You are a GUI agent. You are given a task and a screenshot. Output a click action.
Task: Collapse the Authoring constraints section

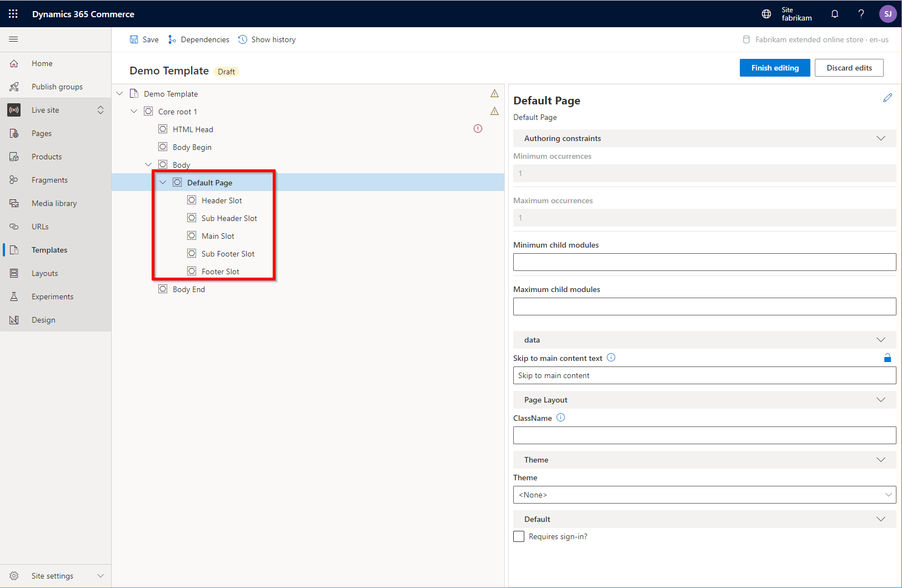[880, 138]
